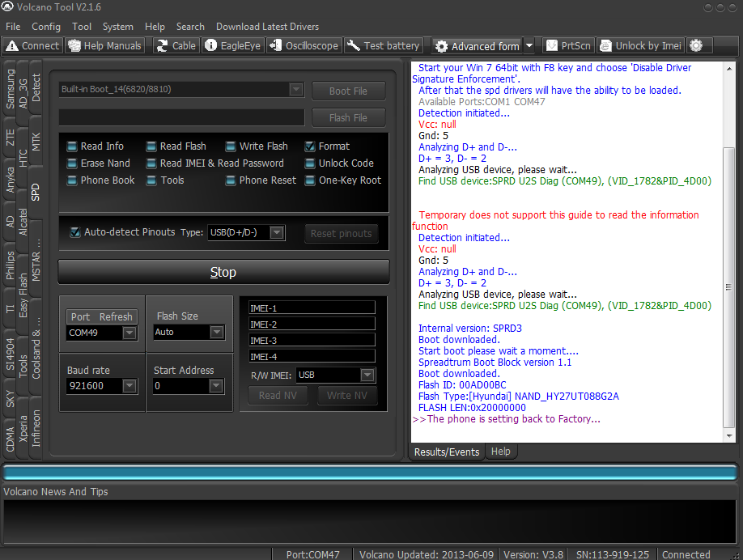
Task: Enable the Erase Nand checkbox
Action: pyautogui.click(x=72, y=163)
